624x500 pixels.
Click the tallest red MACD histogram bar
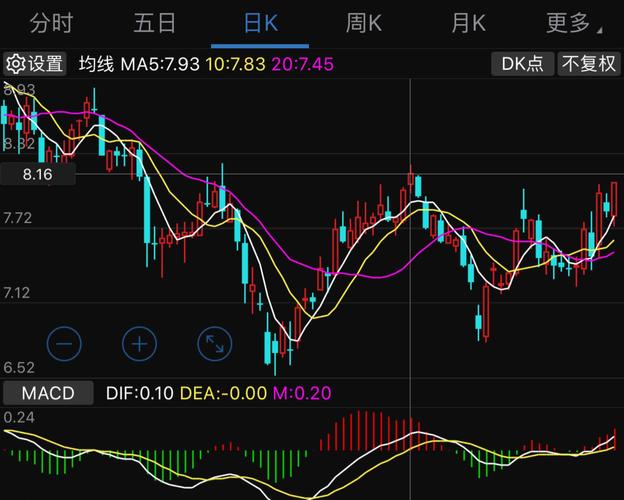359,431
